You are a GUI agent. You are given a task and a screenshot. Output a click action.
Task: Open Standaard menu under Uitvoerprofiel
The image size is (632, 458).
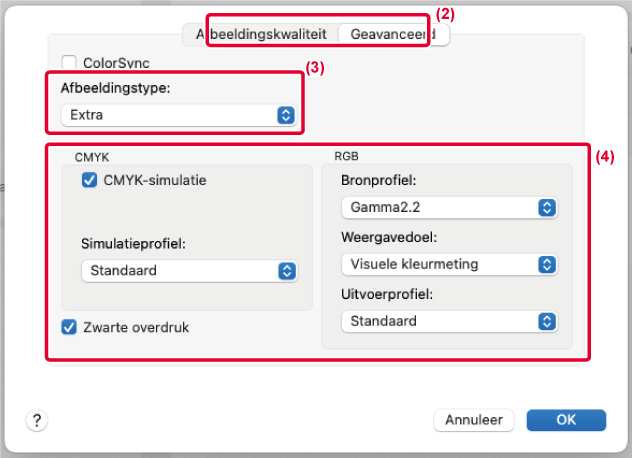(x=438, y=321)
